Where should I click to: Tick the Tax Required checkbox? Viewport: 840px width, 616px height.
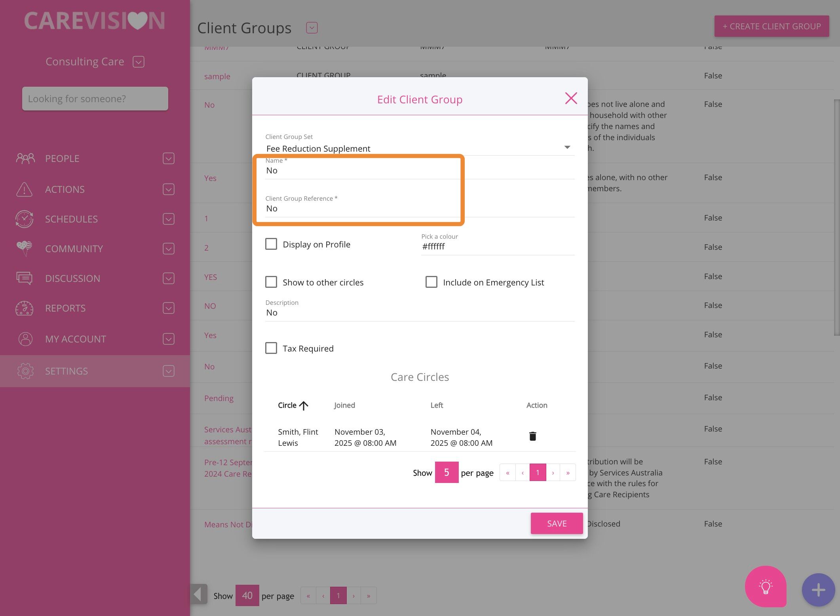[x=271, y=348]
